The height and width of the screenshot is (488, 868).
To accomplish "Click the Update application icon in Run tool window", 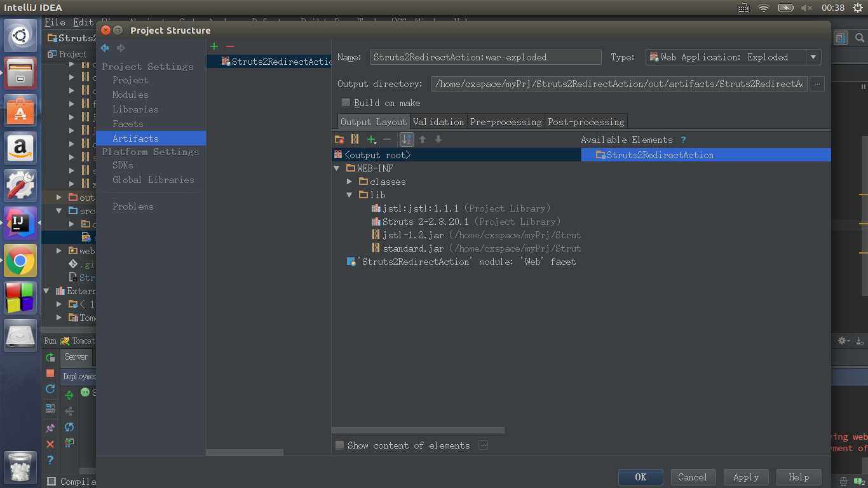I will click(50, 389).
